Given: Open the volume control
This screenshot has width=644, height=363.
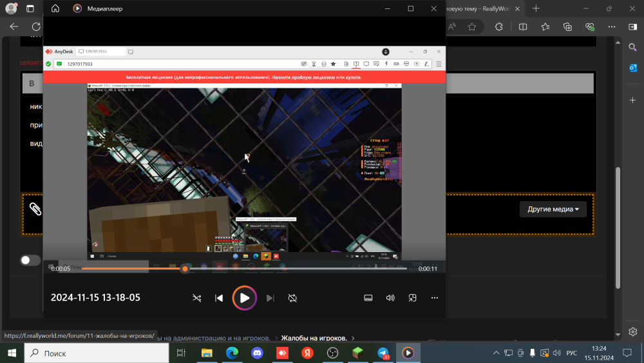Looking at the screenshot, I should (x=390, y=298).
